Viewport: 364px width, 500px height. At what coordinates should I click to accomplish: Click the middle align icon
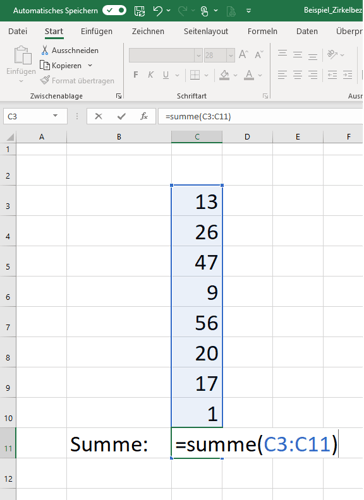(x=297, y=54)
